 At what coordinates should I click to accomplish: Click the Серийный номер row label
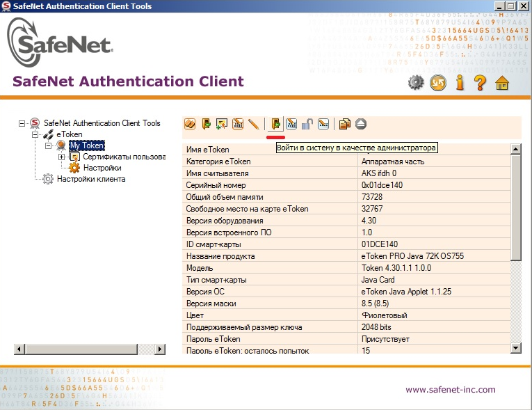tap(216, 185)
